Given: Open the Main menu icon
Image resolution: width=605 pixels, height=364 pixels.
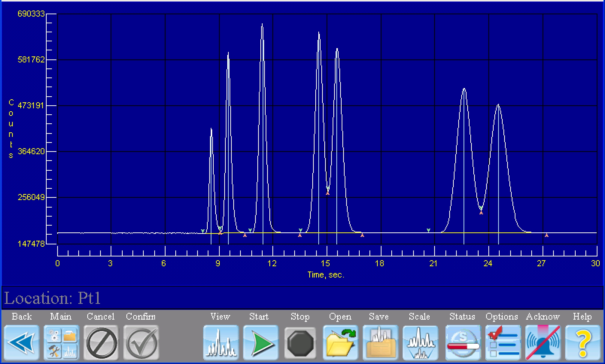Looking at the screenshot, I should 62,343.
